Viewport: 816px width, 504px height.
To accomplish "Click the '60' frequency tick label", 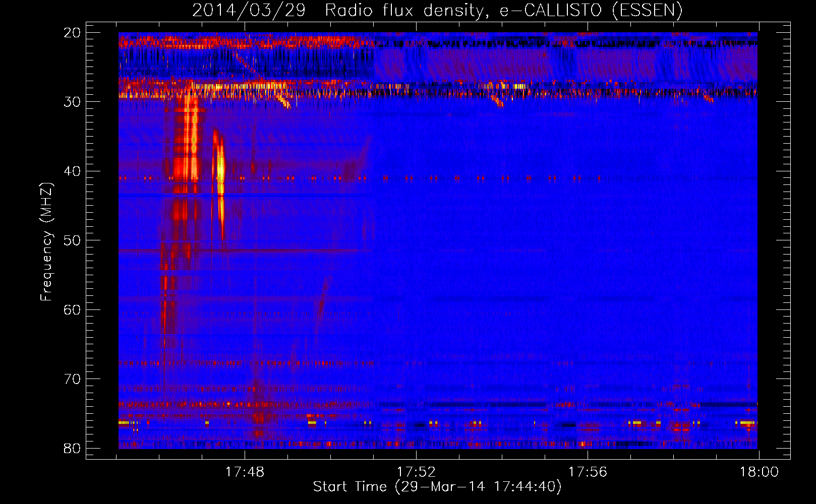I will click(72, 310).
